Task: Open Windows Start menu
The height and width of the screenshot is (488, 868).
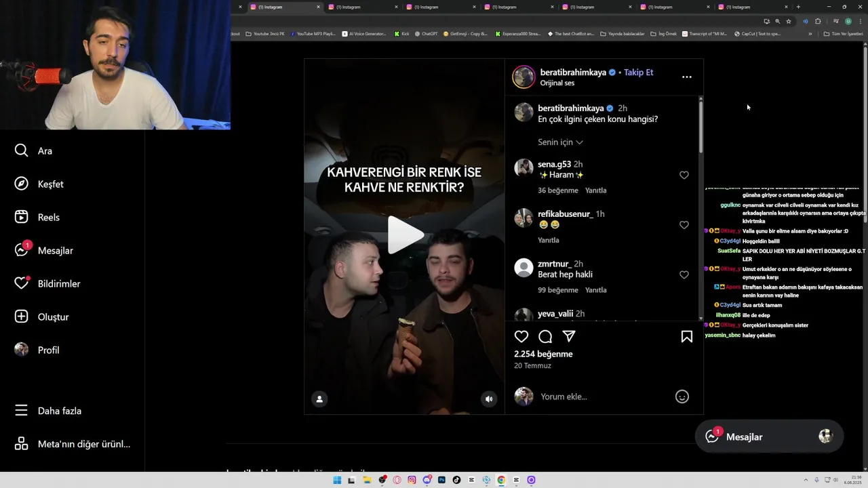Action: pyautogui.click(x=337, y=480)
